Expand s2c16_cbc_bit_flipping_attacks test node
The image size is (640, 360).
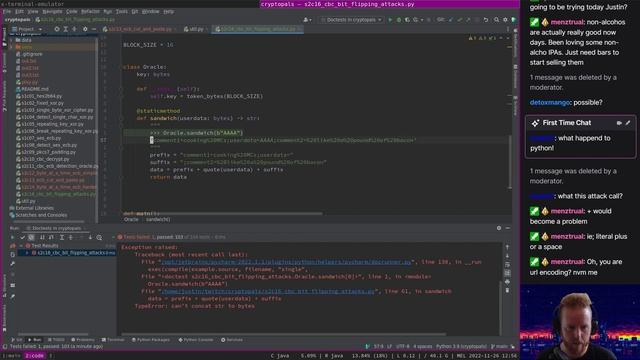27,253
